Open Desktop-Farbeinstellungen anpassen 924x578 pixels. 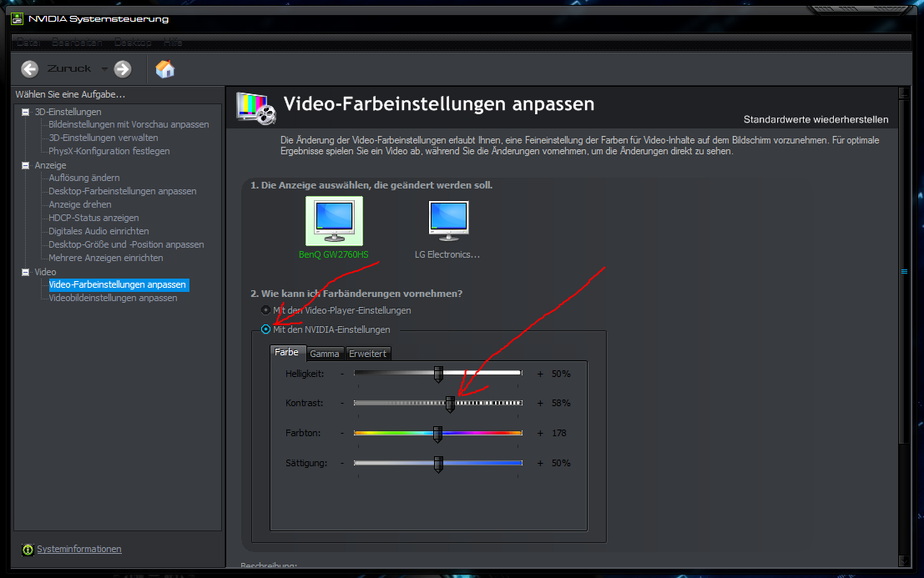pyautogui.click(x=123, y=191)
